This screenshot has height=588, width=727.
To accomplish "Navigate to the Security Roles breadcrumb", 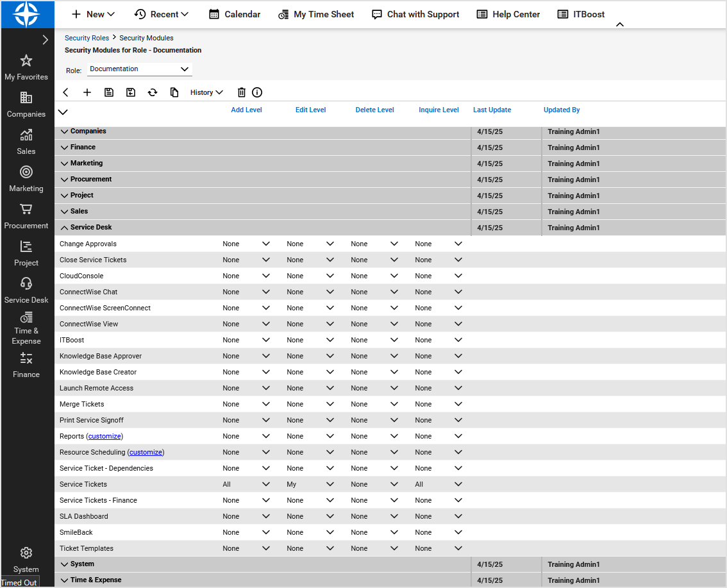I will pyautogui.click(x=87, y=37).
